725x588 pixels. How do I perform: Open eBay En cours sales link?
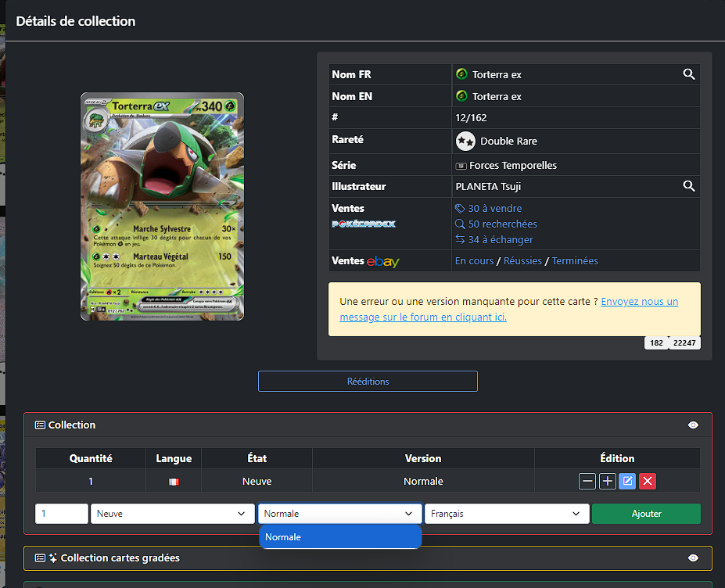[x=474, y=260]
